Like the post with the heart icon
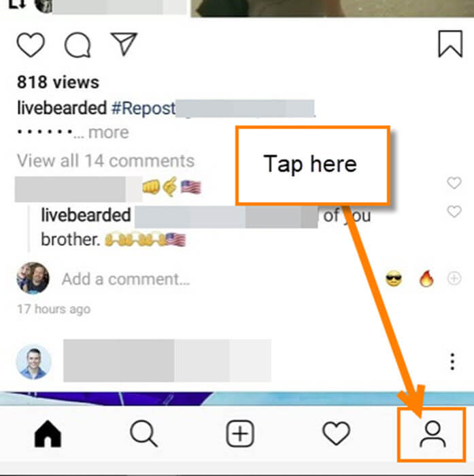 31,45
